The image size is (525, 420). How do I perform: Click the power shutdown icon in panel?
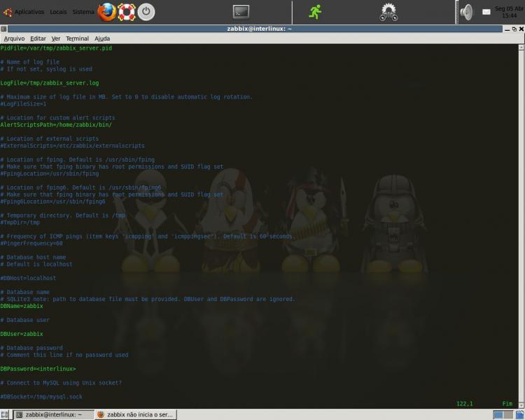pos(146,12)
